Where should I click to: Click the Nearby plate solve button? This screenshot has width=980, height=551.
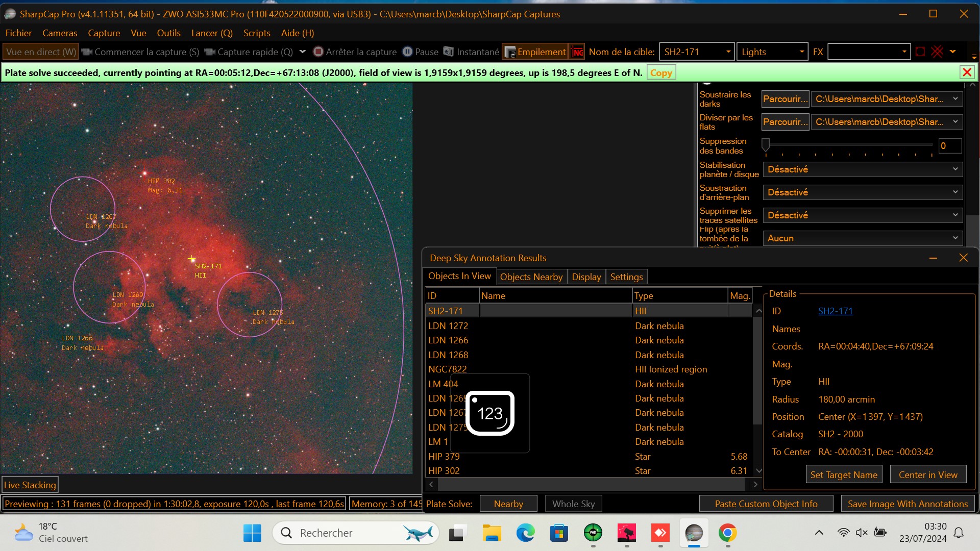508,504
